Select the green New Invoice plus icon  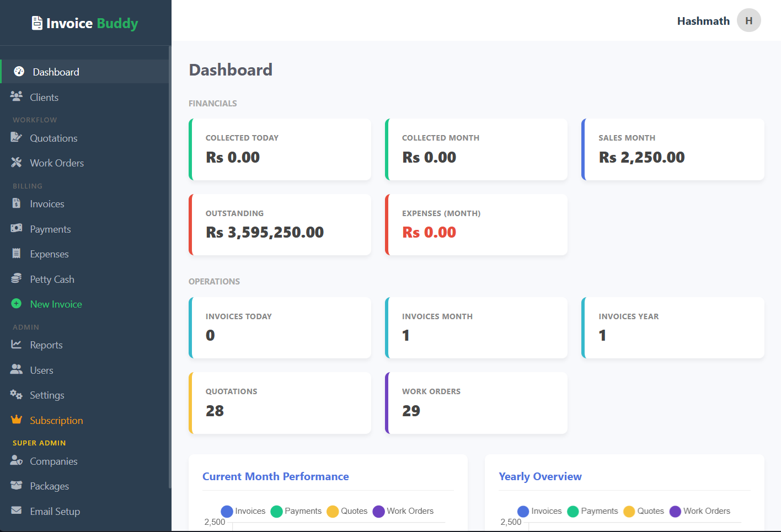(17, 303)
